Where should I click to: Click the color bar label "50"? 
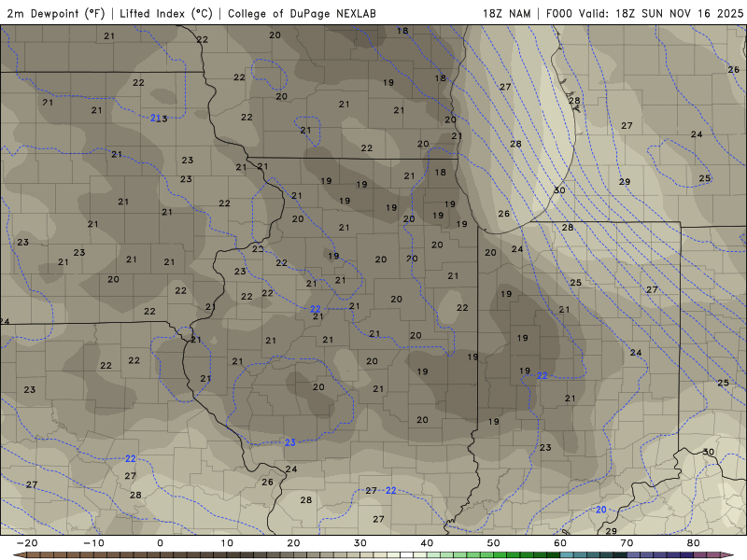[494, 543]
